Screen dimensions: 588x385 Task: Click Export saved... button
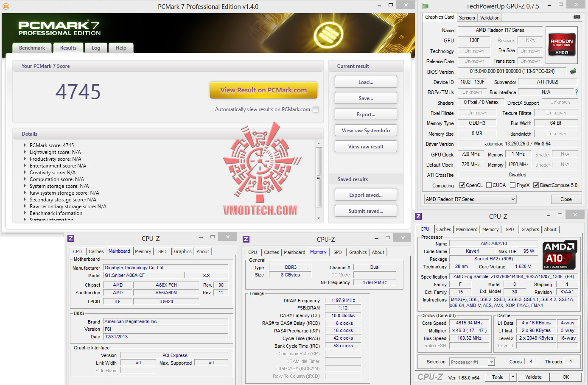pos(366,195)
